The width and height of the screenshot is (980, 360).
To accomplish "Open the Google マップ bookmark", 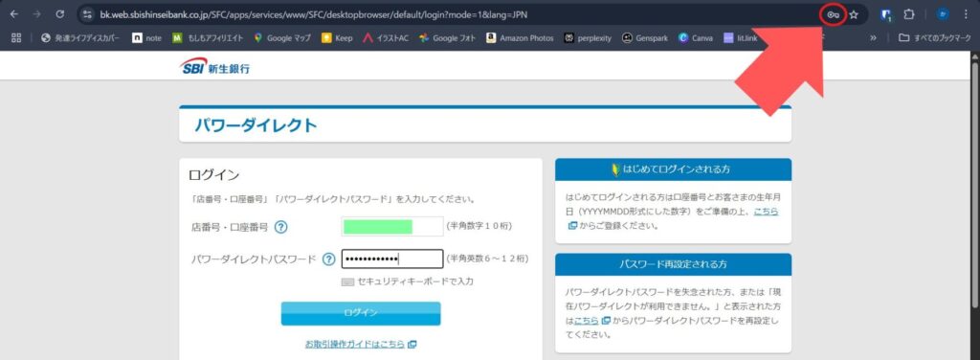I will tap(282, 38).
